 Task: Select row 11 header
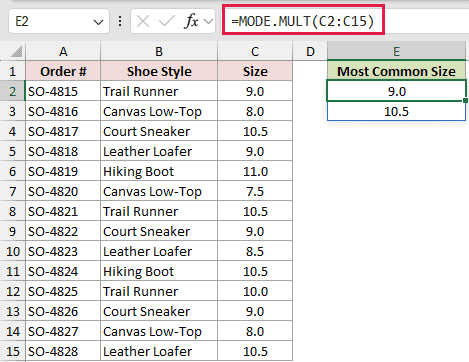coord(12,271)
